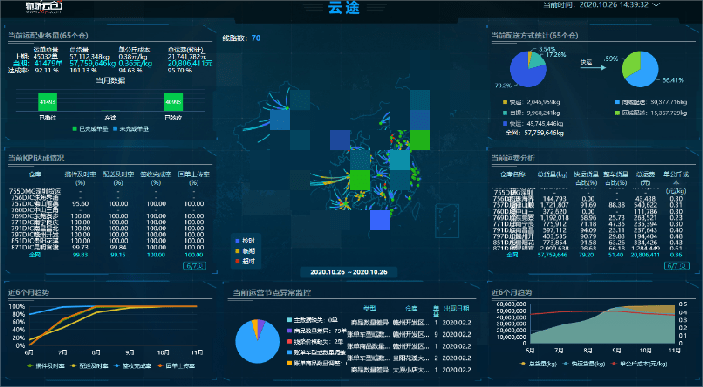Toggle purple 75单 legend of anomaly pie chart
The height and width of the screenshot is (387, 703).
tap(317, 331)
